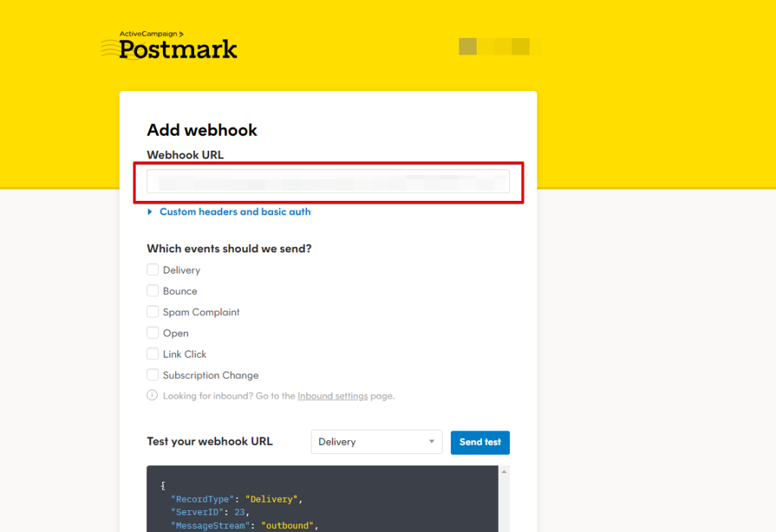The image size is (776, 532).
Task: Open Custom headers and basic auth link
Action: point(235,212)
